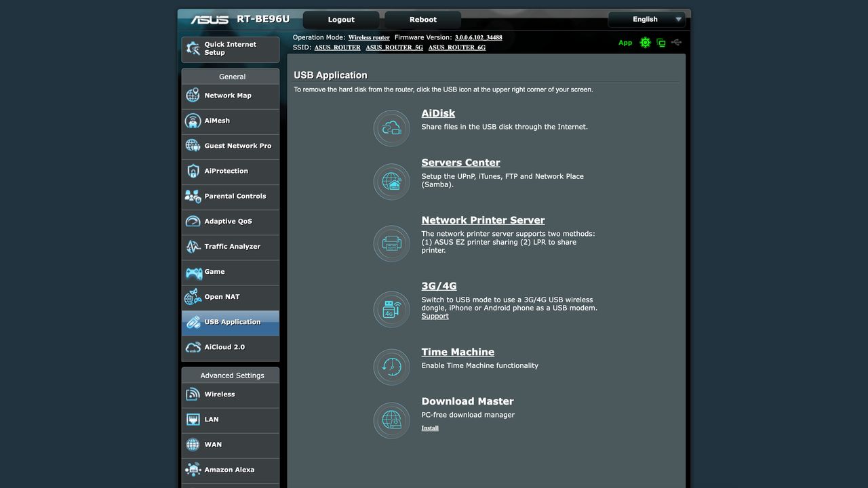
Task: Select Traffic Analyzer menu item
Action: 231,247
